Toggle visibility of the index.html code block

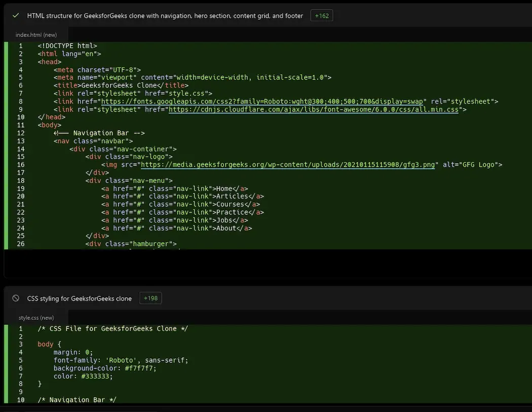pos(35,34)
